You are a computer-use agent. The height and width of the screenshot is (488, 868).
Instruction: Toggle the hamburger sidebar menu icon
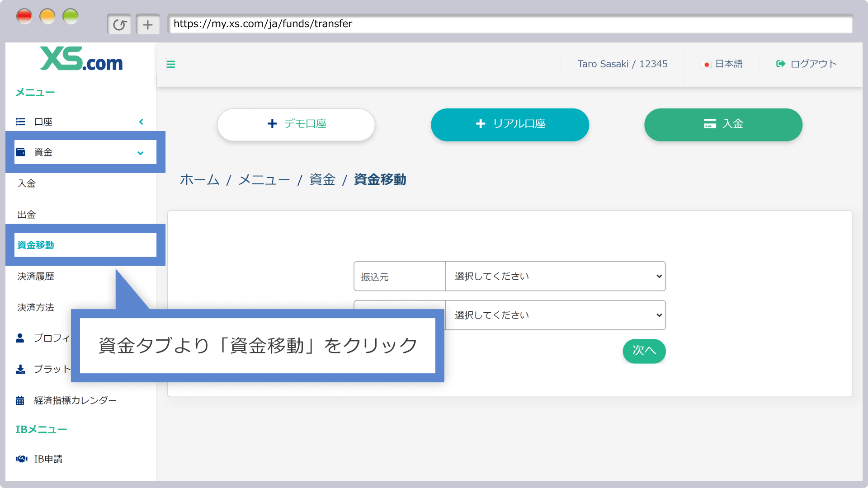pos(171,64)
